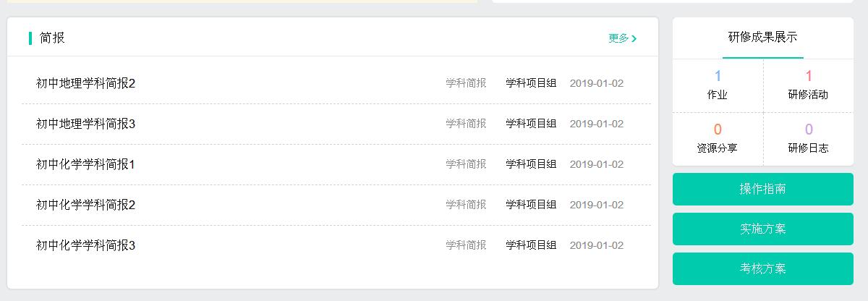This screenshot has width=868, height=301.
Task: Open 初中化学学科简报3 article
Action: (86, 245)
